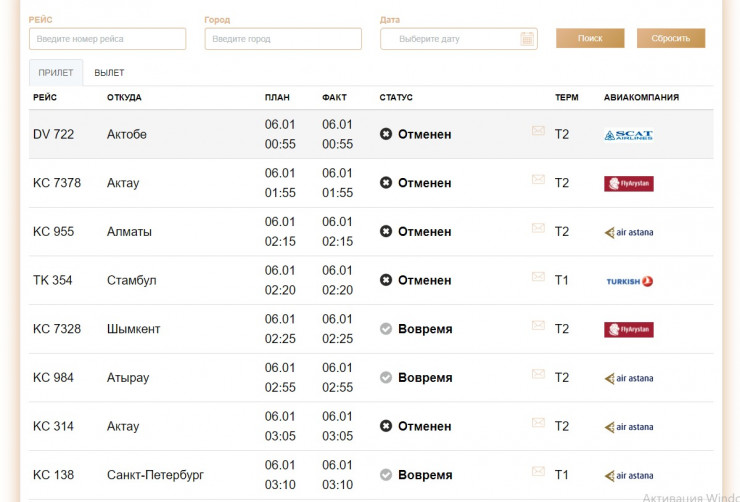Click Air Astana logo in KC 314 row

(628, 427)
